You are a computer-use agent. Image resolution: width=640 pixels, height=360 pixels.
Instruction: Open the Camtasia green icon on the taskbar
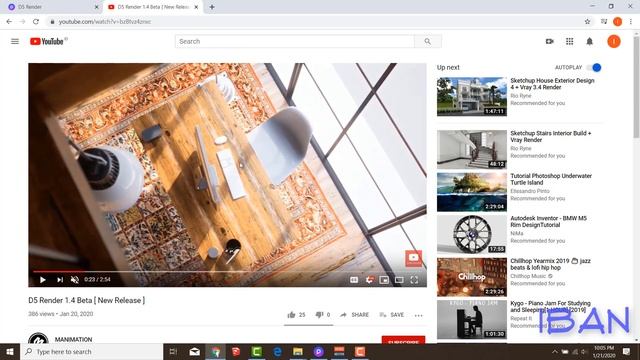[257, 351]
